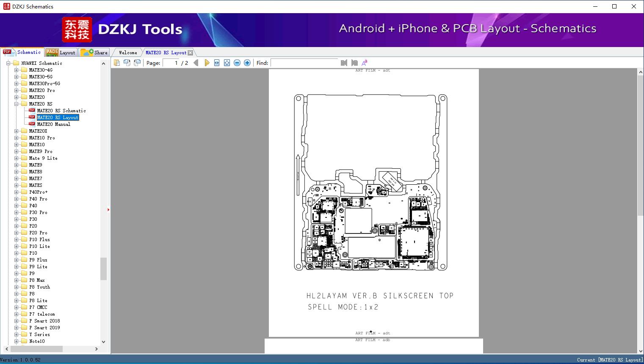The height and width of the screenshot is (364, 644).
Task: Select MATE20 RS Layout PDF in tree
Action: tap(58, 117)
